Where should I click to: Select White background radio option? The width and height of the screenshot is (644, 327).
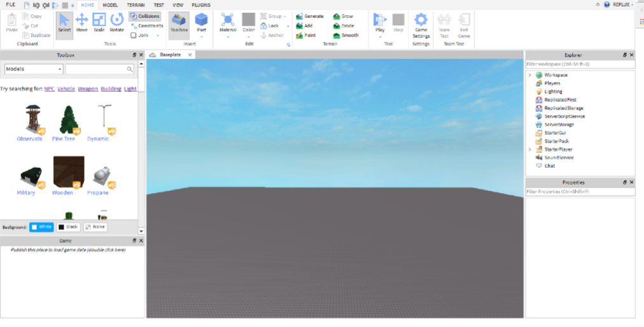click(x=41, y=227)
